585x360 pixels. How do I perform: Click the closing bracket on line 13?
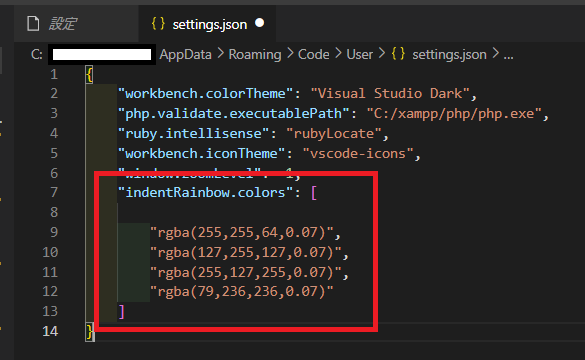click(121, 312)
